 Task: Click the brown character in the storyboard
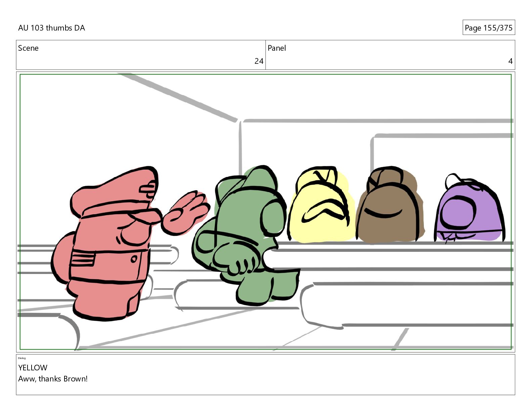tap(390, 205)
